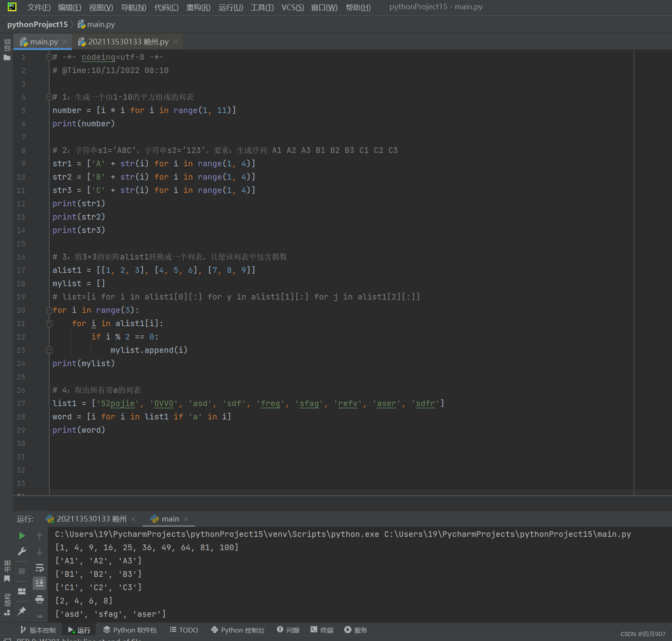672x641 pixels.
Task: Close 202113530133 赖州.py editor tab
Action: [x=176, y=42]
